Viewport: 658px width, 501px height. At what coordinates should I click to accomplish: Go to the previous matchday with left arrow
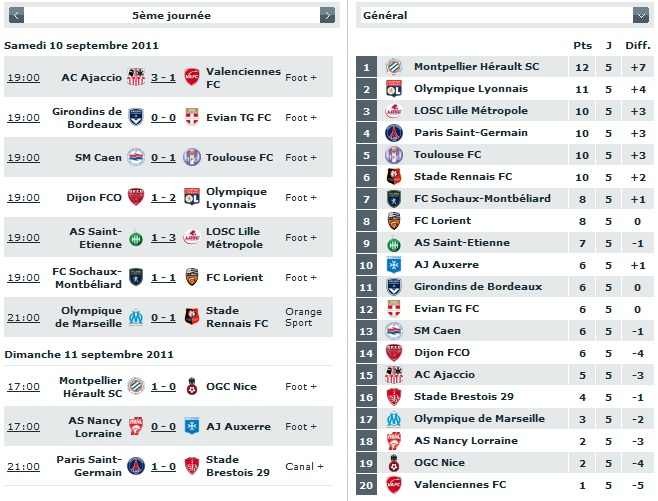pos(16,16)
